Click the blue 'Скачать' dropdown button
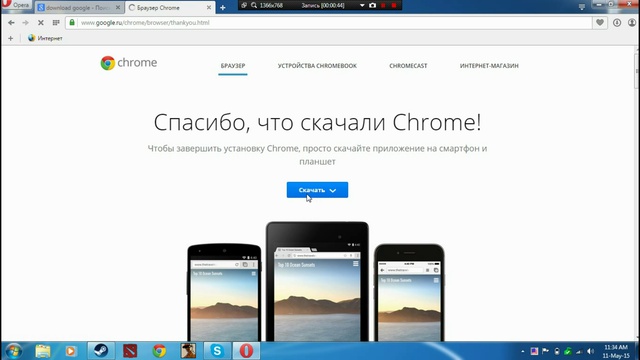 tap(317, 190)
